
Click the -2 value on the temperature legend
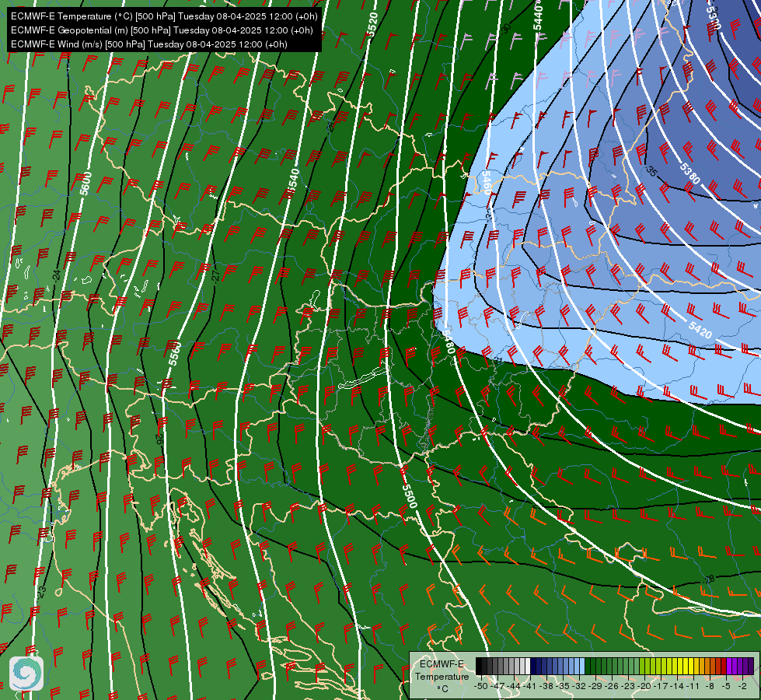click(742, 686)
